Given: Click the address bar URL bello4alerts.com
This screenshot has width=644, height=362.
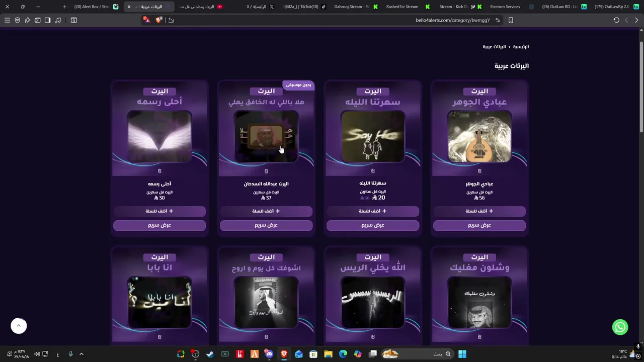Looking at the screenshot, I should (x=453, y=20).
